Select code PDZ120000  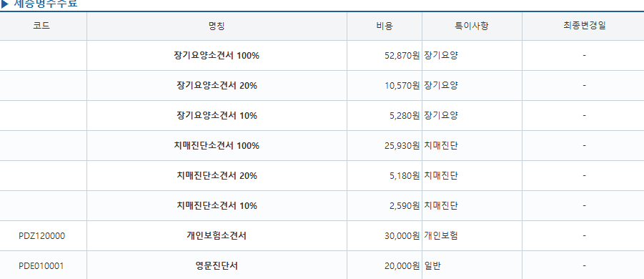click(x=41, y=236)
